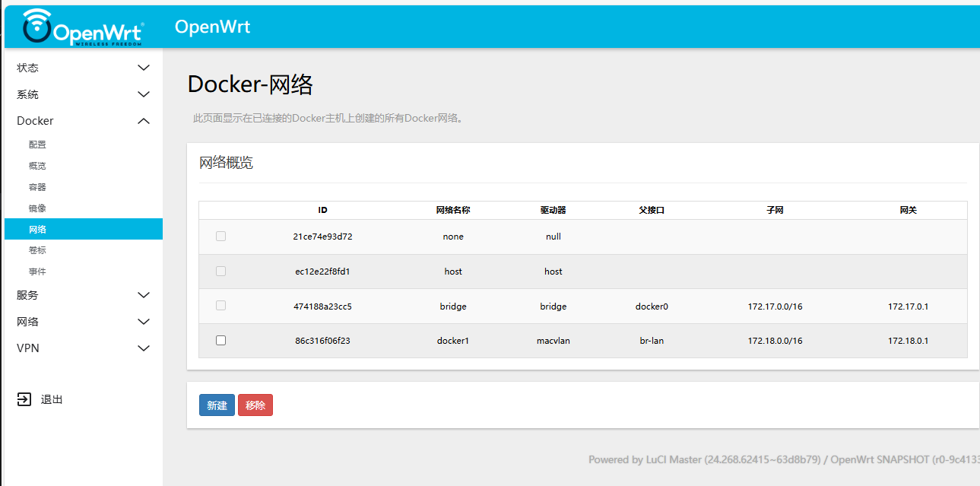Expand the 系统 menu chevron
980x486 pixels.
[x=144, y=94]
